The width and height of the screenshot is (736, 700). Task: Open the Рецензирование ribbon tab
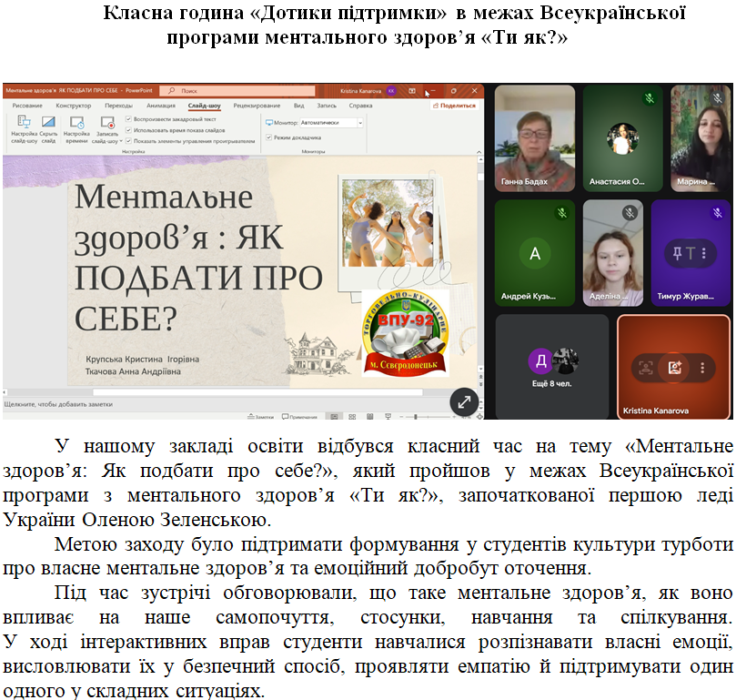tap(257, 106)
